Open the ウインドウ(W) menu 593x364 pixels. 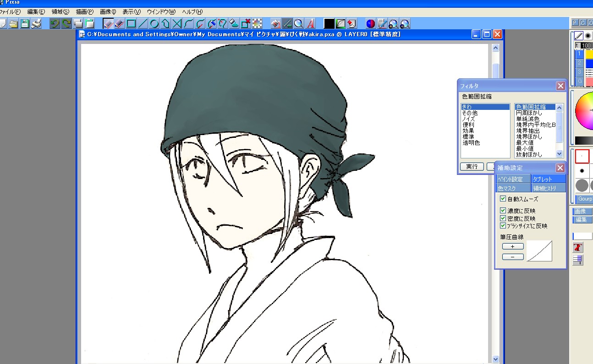click(x=161, y=11)
